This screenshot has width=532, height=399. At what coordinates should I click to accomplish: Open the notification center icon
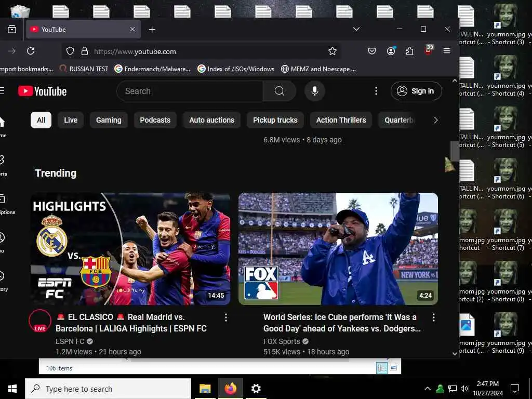tap(515, 389)
